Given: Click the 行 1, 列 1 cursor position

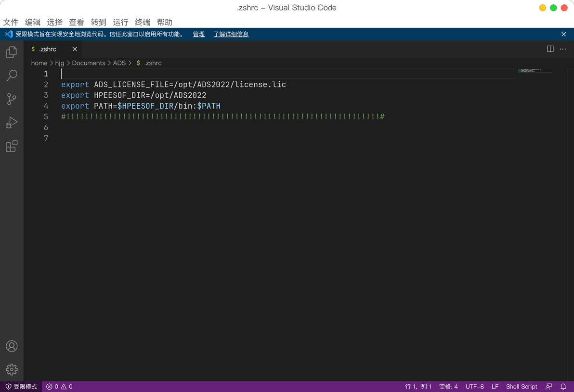Looking at the screenshot, I should [x=418, y=387].
